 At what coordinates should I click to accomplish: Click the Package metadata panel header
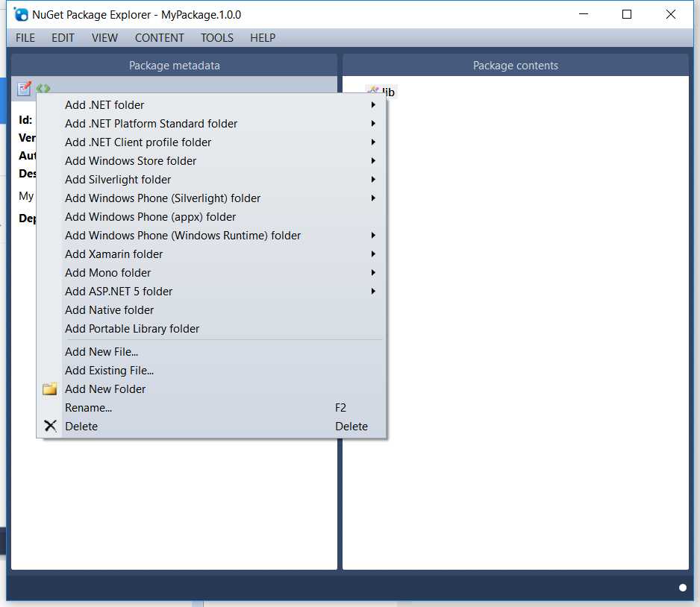click(x=174, y=66)
